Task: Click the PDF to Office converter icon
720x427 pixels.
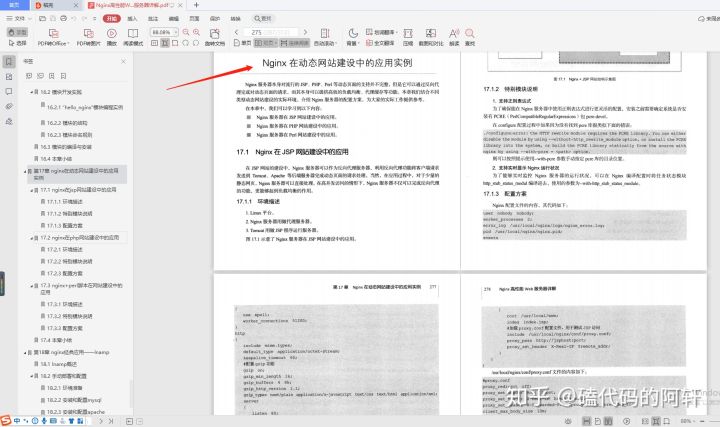Action: click(x=53, y=34)
